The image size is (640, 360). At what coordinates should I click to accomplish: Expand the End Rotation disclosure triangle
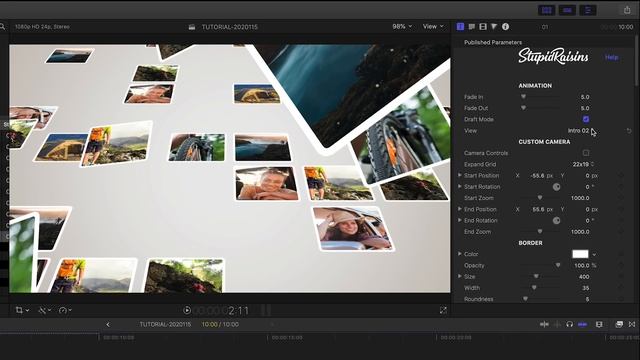click(x=460, y=220)
